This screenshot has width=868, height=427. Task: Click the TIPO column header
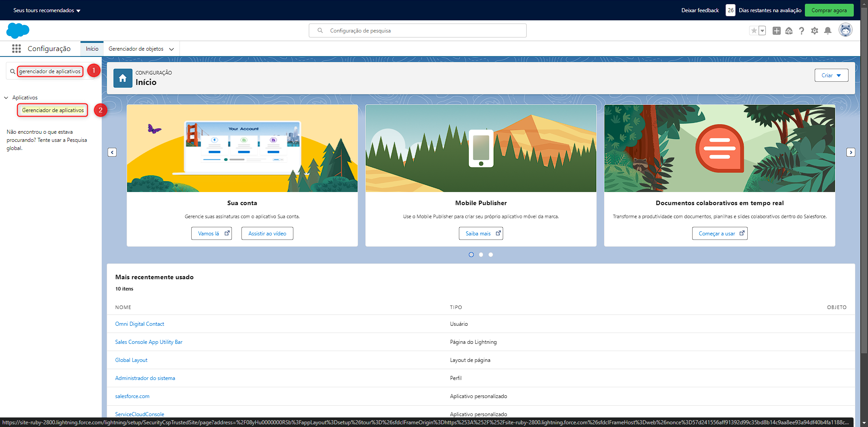[x=456, y=307]
